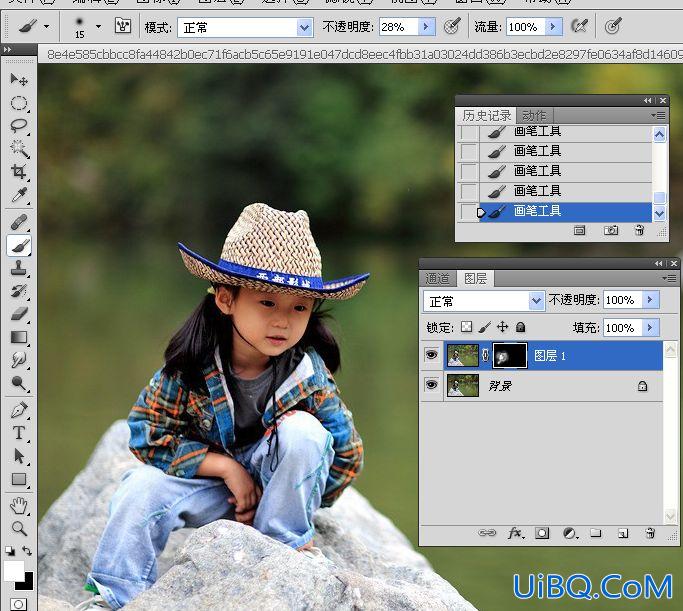
Task: Toggle the brush panel button
Action: tap(123, 26)
